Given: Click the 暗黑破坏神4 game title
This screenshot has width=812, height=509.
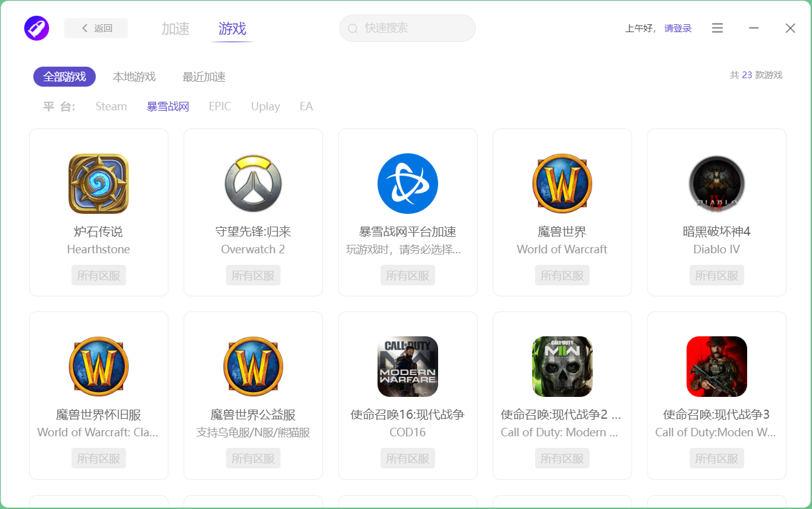Looking at the screenshot, I should 717,231.
